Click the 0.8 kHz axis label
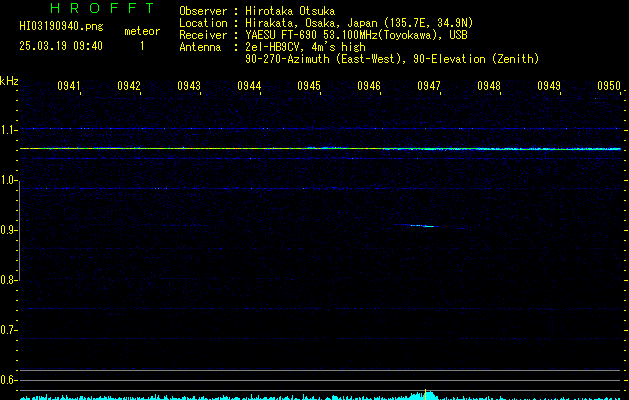 pyautogui.click(x=8, y=280)
